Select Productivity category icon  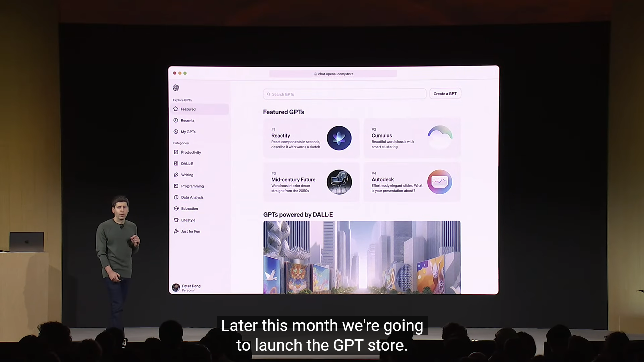click(176, 152)
